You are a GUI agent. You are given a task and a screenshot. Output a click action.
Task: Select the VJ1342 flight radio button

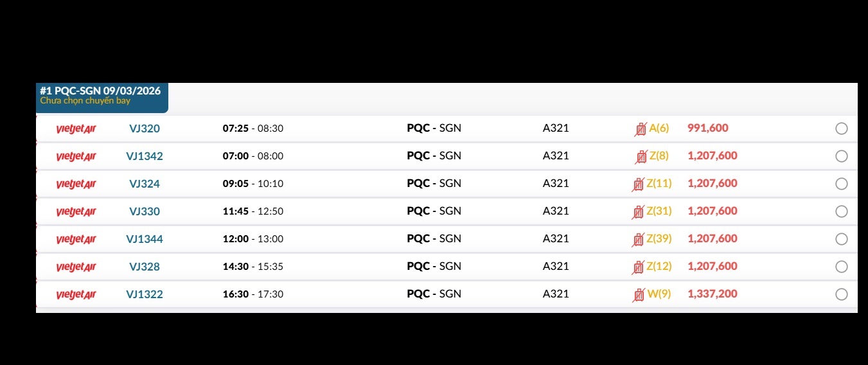click(841, 156)
